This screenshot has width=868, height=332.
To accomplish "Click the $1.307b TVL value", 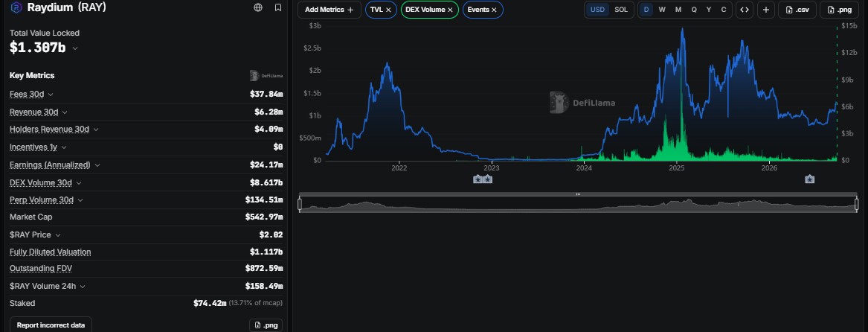I will 38,48.
